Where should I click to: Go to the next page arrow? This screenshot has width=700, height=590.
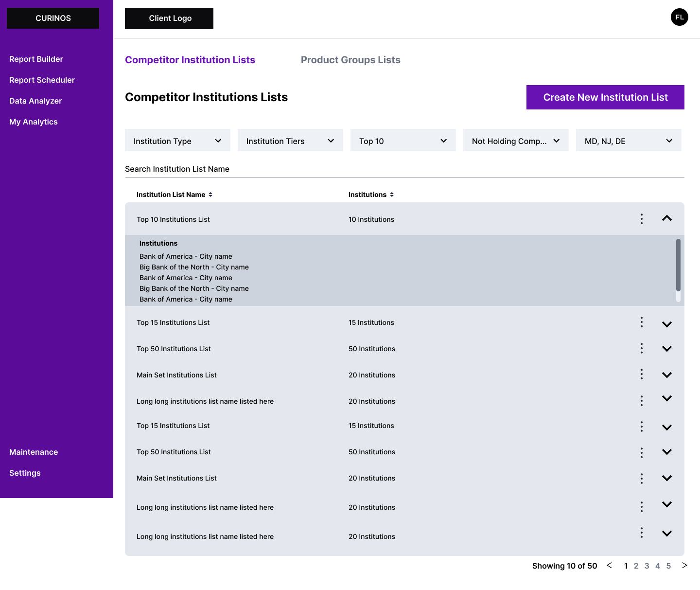(x=684, y=565)
